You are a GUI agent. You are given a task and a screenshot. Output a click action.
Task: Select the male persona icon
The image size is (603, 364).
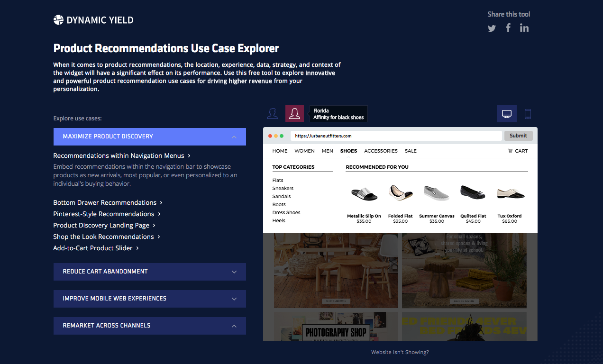[272, 114]
